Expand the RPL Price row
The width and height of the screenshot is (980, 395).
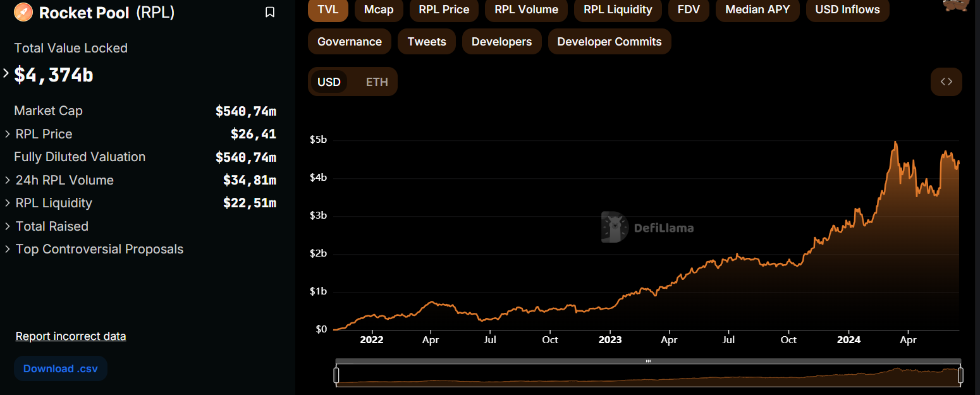(x=8, y=134)
